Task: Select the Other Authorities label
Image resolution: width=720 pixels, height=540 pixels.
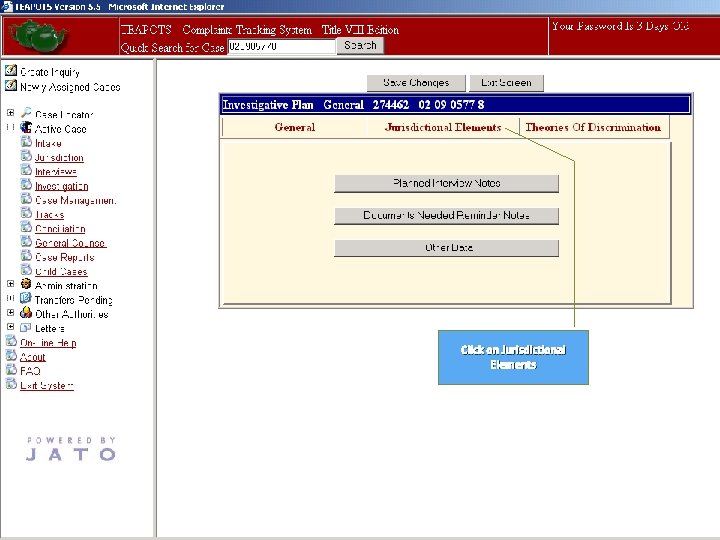Action: [x=72, y=314]
